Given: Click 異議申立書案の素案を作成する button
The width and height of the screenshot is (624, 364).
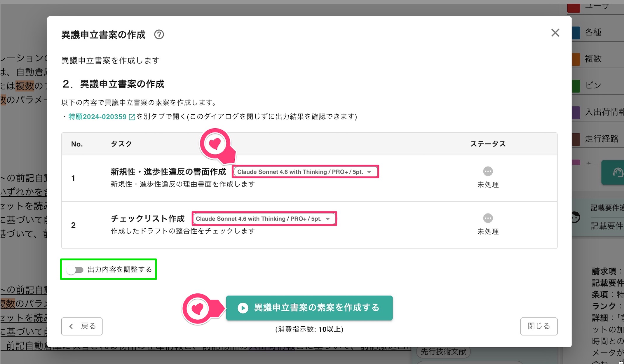Looking at the screenshot, I should click(309, 308).
